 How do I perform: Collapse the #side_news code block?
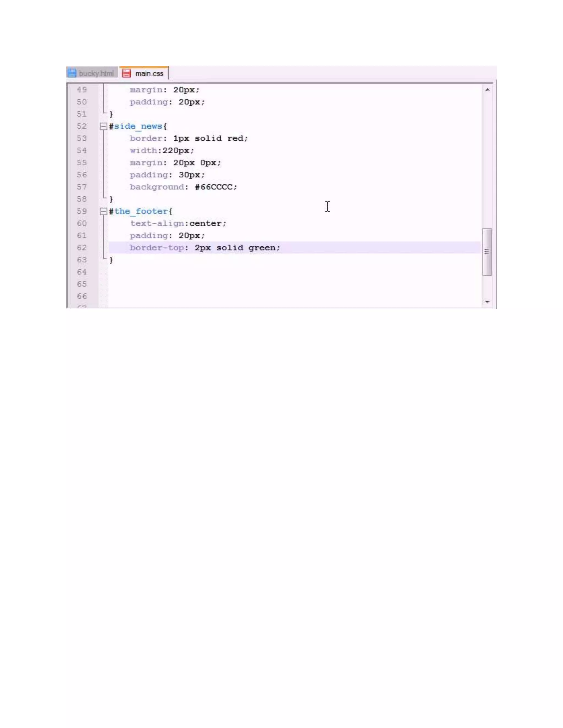pos(103,126)
